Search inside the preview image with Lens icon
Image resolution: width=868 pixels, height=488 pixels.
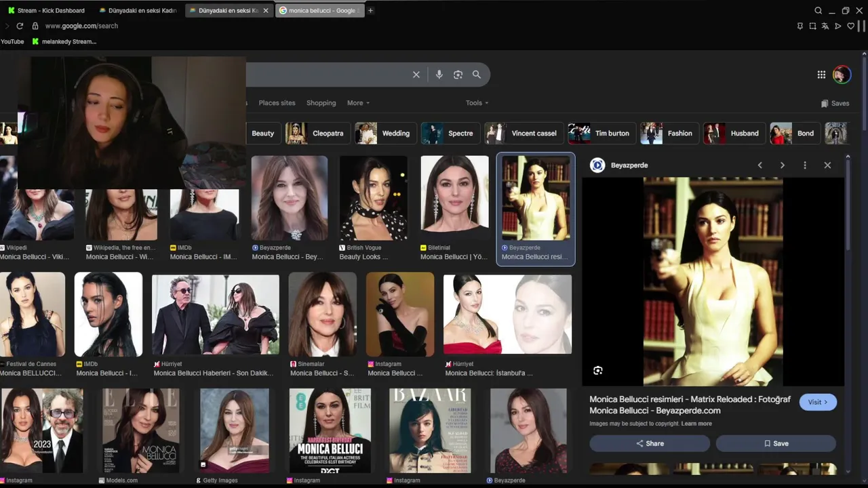click(597, 370)
